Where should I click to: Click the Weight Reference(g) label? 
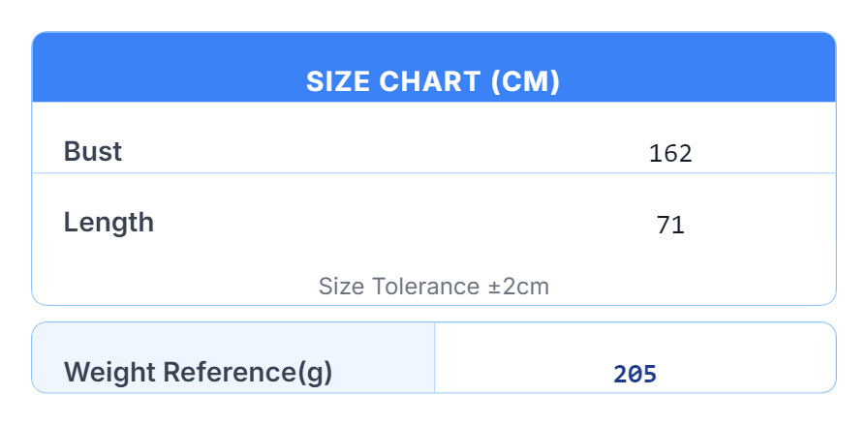[198, 372]
